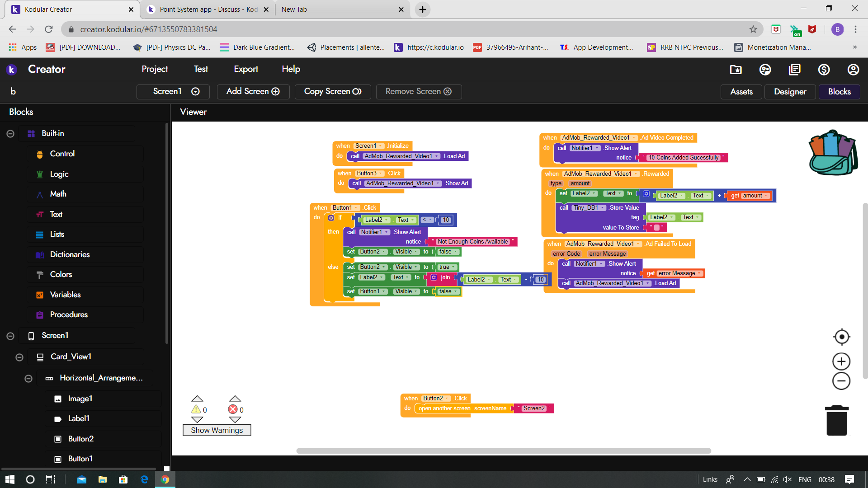
Task: Click the Copy Screen button
Action: click(332, 92)
